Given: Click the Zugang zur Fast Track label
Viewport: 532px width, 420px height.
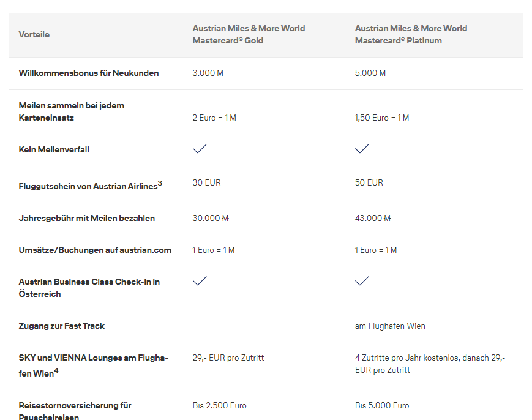Looking at the screenshot, I should [62, 326].
